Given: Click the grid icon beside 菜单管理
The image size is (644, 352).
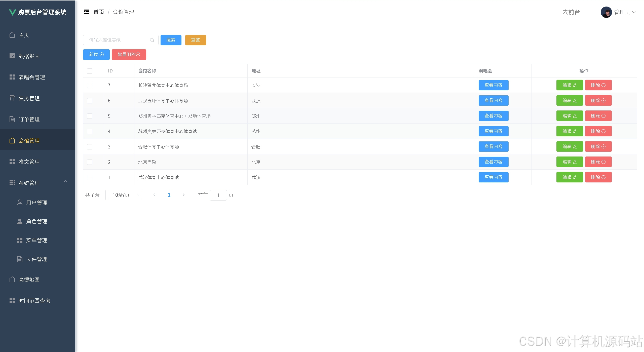Looking at the screenshot, I should tap(20, 240).
